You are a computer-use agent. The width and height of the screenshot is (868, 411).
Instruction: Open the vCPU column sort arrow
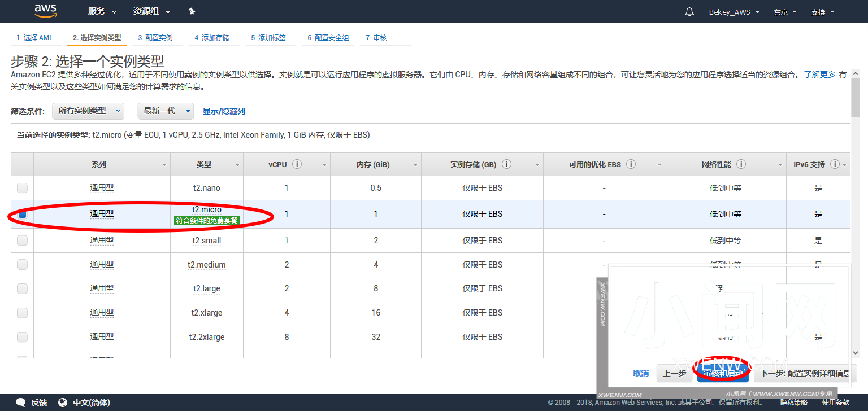coord(324,165)
